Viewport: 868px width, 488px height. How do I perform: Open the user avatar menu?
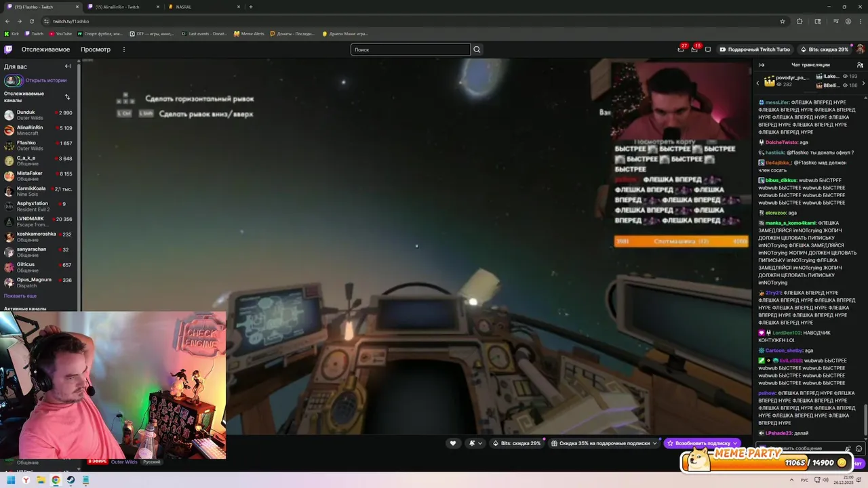(x=860, y=49)
